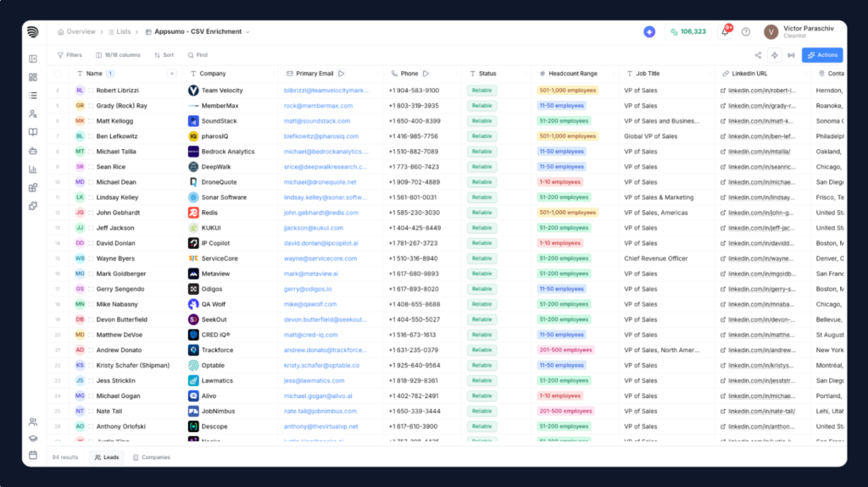Switch to the Companies tab
The image size is (868, 487).
[x=152, y=457]
